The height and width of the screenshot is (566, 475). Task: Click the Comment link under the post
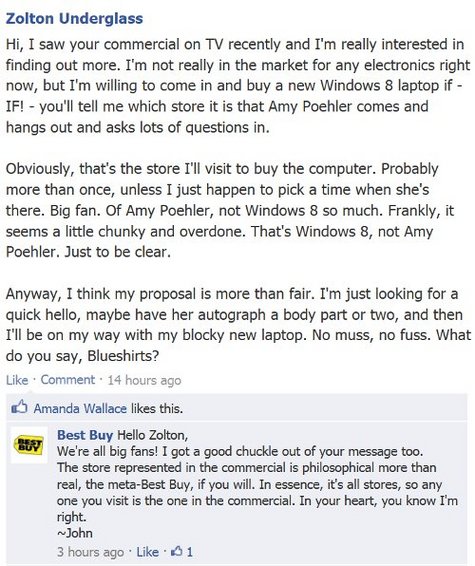(67, 380)
